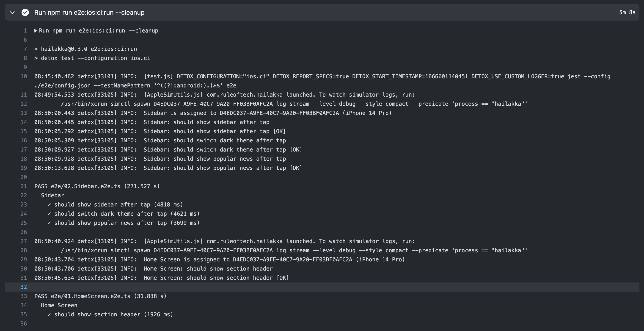Click the log line timestamped 08:50:40.924
Viewport: 644px width, 331px height.
tap(225, 241)
